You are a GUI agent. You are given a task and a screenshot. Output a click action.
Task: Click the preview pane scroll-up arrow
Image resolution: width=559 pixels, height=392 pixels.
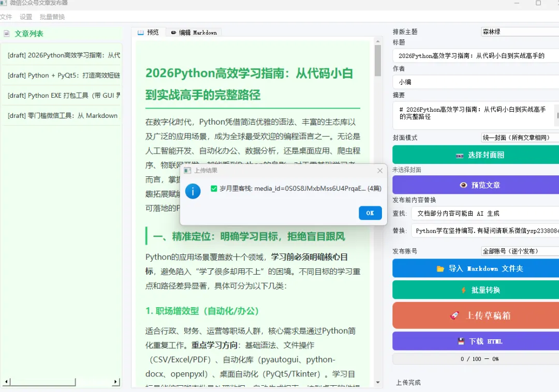coord(378,41)
